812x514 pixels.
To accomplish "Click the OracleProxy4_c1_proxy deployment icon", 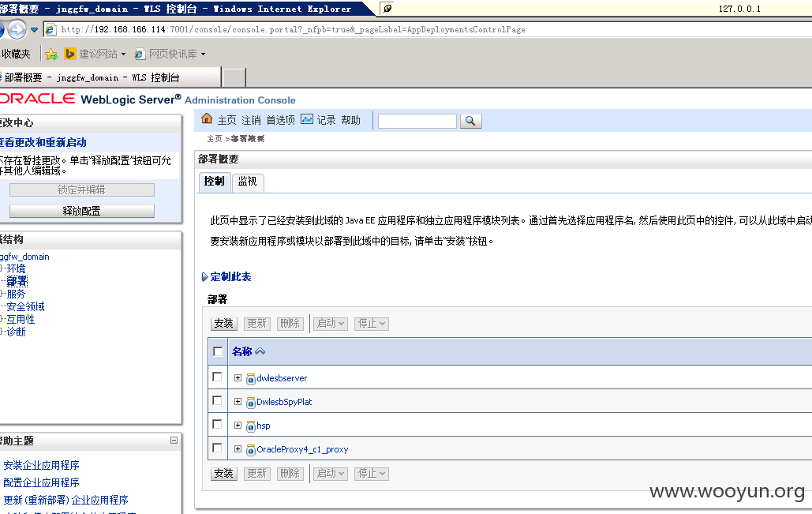I will pos(251,450).
